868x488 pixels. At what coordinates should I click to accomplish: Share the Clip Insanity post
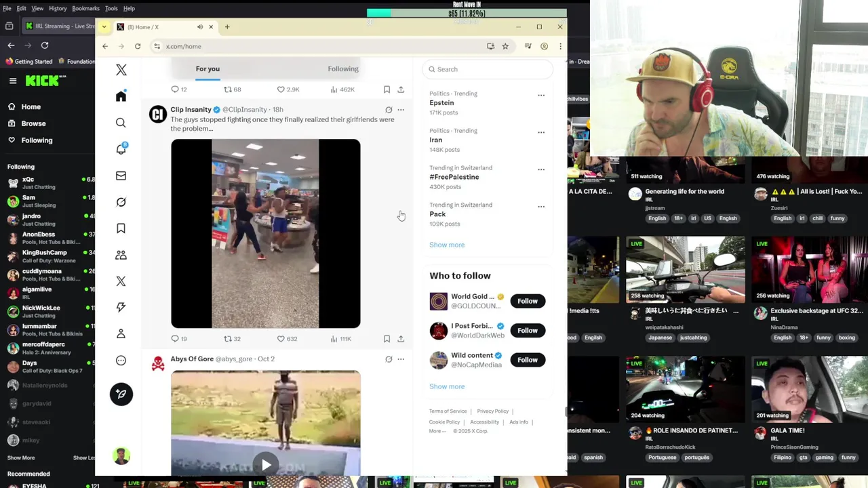pos(401,339)
